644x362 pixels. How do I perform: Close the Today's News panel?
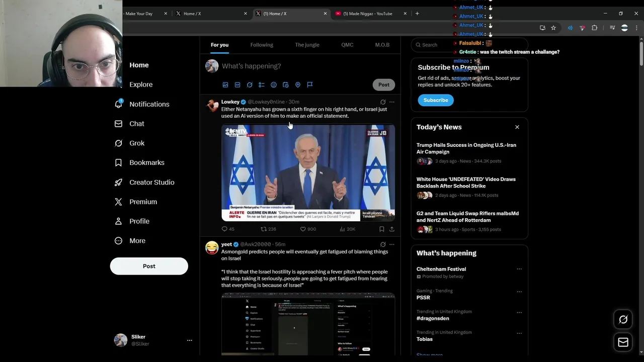click(x=517, y=127)
